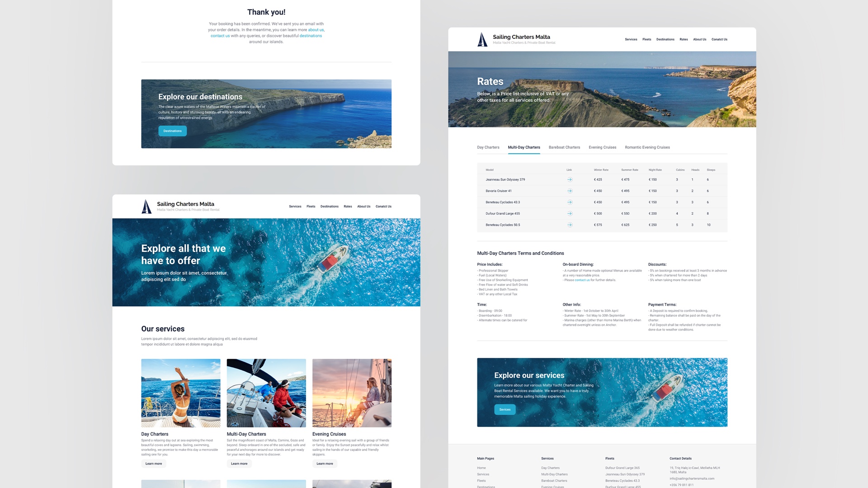
Task: Click Learn more under Evening Cruises
Action: pyautogui.click(x=325, y=464)
